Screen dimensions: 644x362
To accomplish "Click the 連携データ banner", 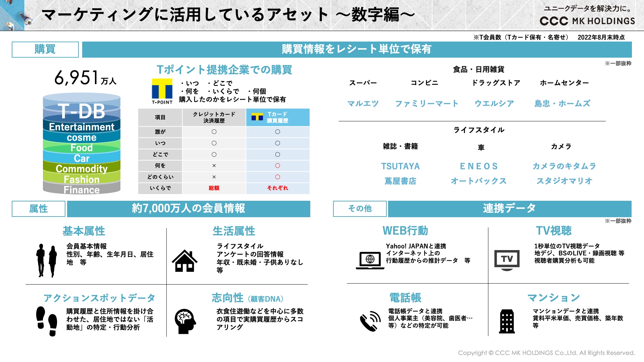I will (510, 208).
